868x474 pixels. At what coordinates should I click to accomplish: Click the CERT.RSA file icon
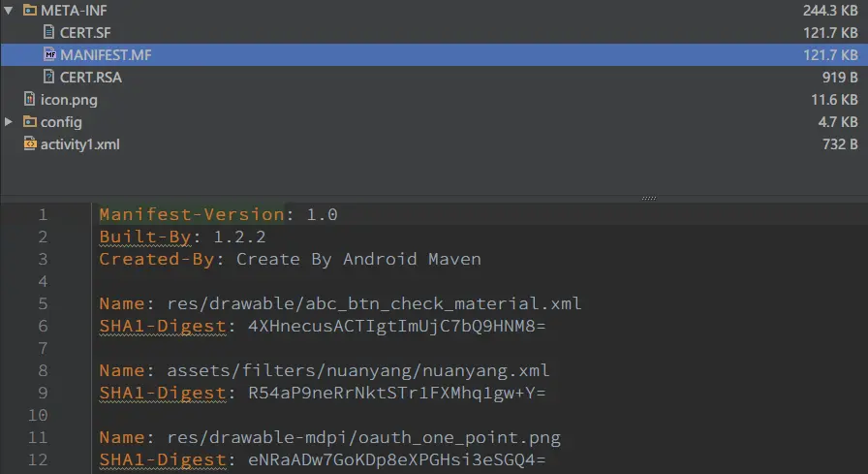(48, 77)
